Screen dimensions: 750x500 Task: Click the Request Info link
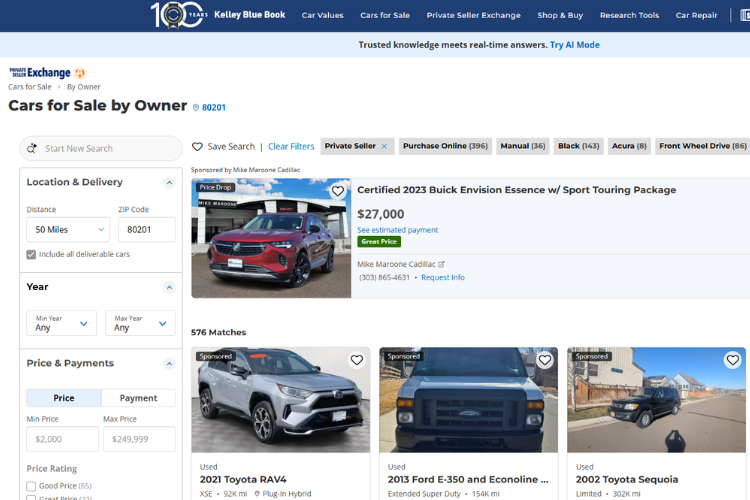click(x=443, y=278)
